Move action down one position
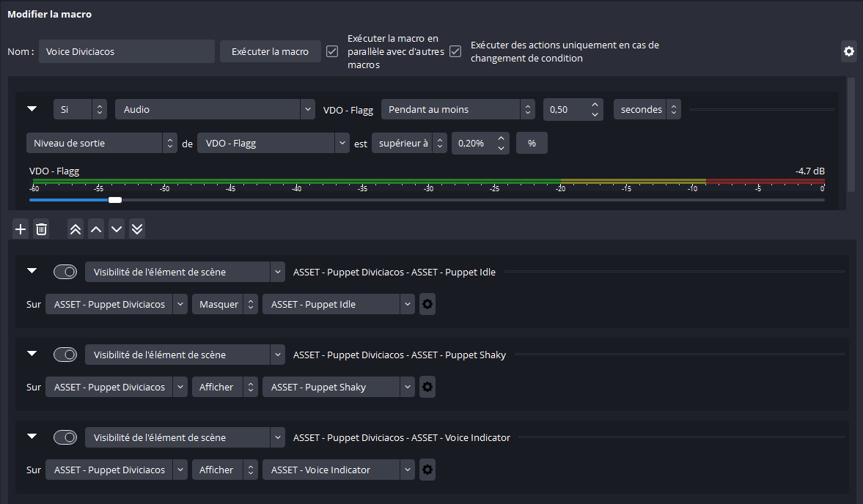The width and height of the screenshot is (863, 504). [116, 229]
